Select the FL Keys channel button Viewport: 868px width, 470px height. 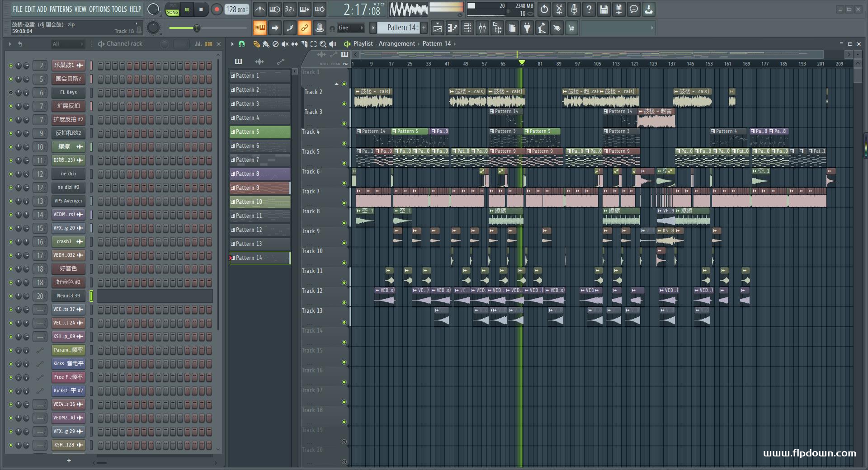click(x=68, y=92)
